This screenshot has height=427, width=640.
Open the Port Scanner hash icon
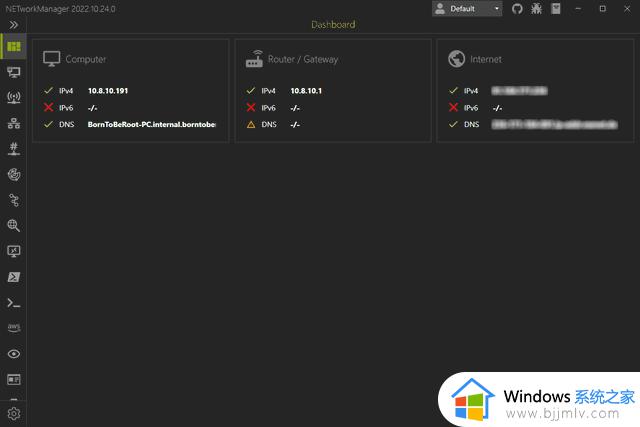coord(13,149)
